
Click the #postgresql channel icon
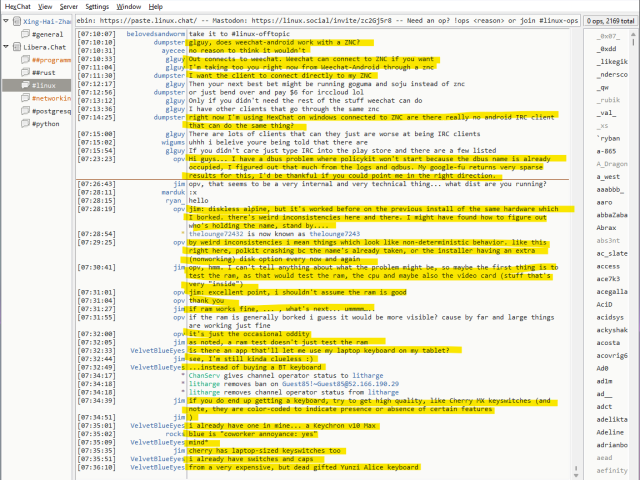pos(25,111)
